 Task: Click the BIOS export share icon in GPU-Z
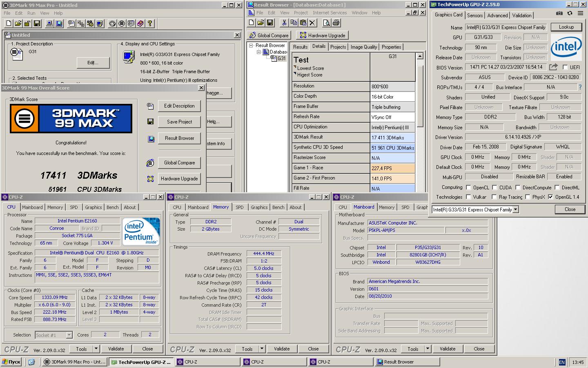click(x=553, y=67)
